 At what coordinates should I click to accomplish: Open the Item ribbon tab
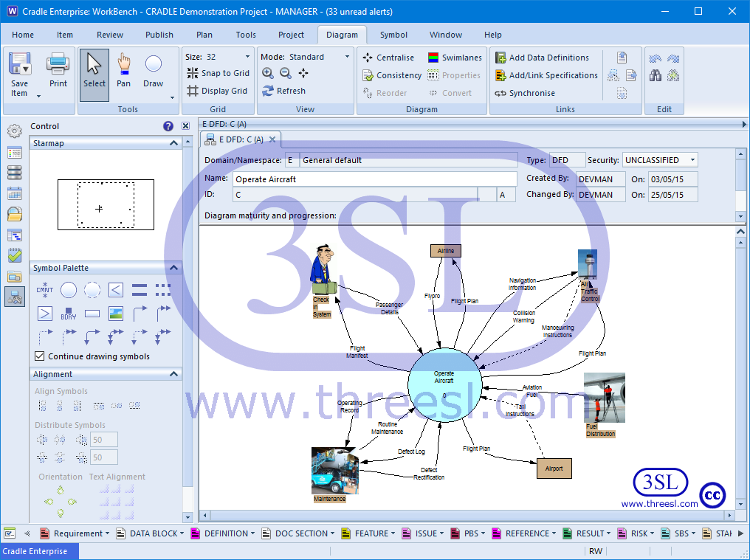(64, 35)
